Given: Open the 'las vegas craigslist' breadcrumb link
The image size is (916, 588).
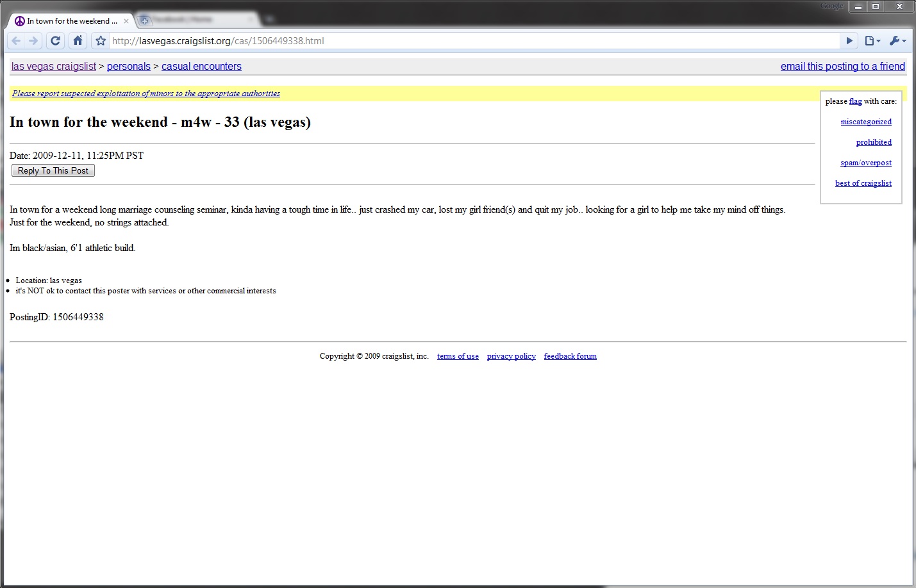Looking at the screenshot, I should coord(54,67).
